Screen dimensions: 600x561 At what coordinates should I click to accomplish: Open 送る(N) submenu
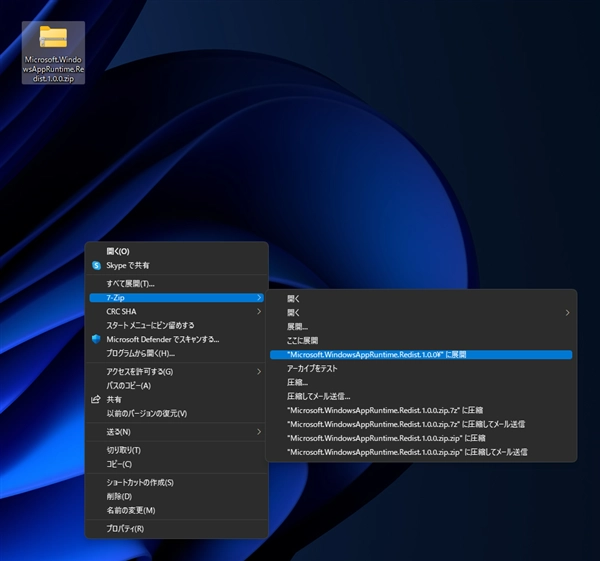(x=176, y=432)
